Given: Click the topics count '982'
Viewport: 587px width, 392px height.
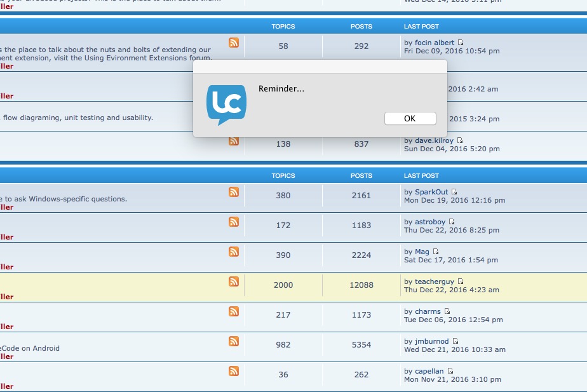Looking at the screenshot, I should 283,345.
